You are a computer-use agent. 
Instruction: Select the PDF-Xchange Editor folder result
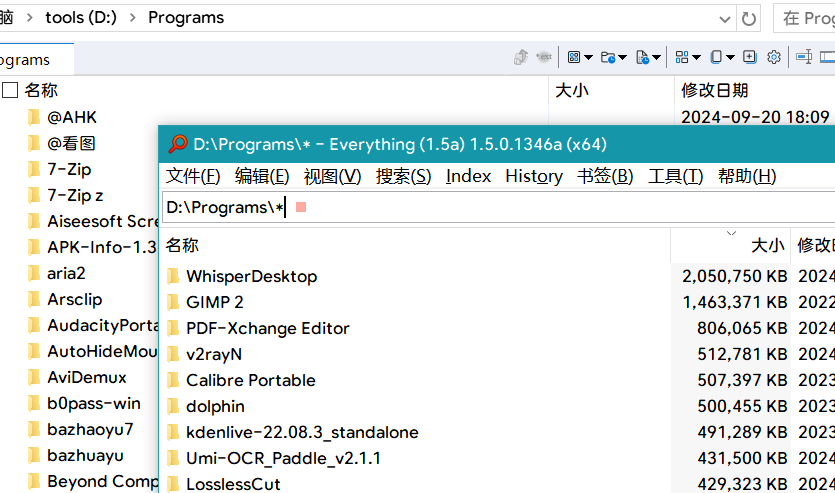pos(267,328)
